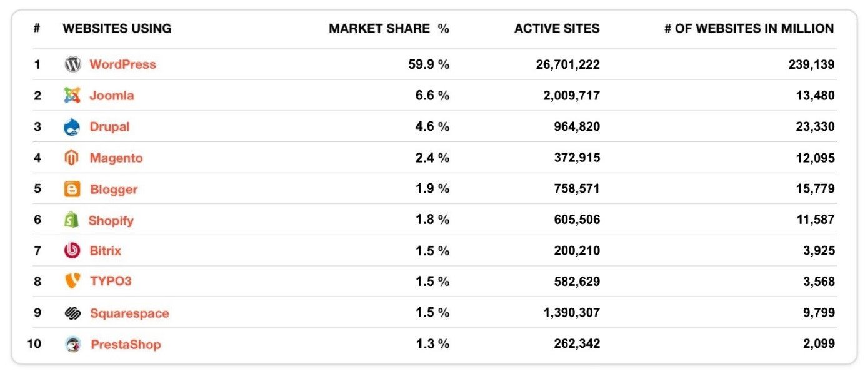Viewport: 868px width, 376px height.
Task: Click the Websites Using column header
Action: coord(117,29)
